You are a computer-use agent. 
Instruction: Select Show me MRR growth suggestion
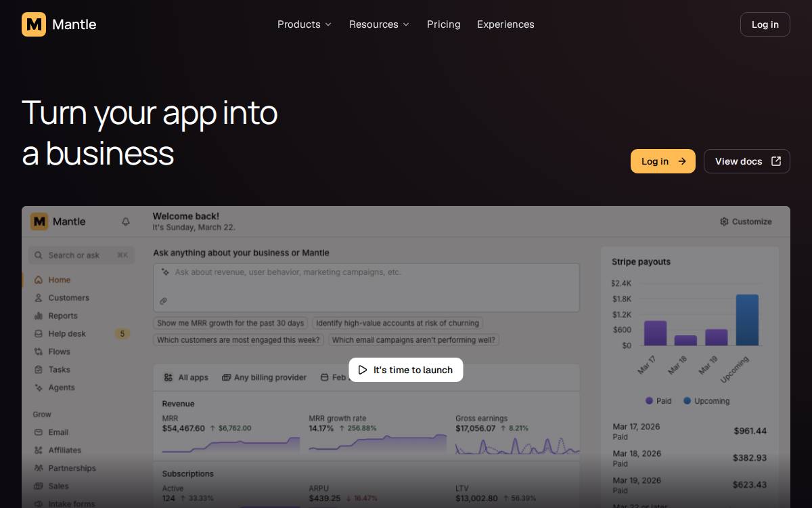(x=231, y=323)
